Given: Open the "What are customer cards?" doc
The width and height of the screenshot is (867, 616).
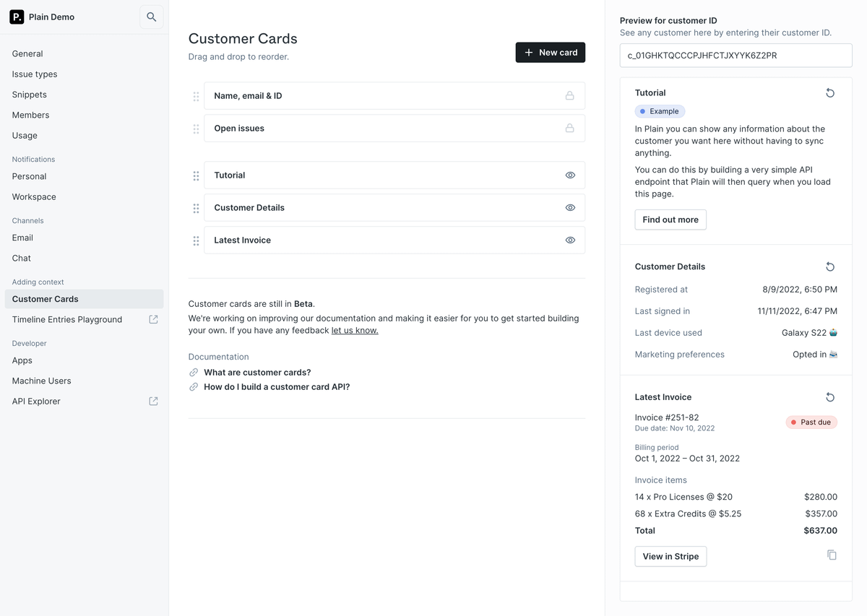Looking at the screenshot, I should coord(257,373).
